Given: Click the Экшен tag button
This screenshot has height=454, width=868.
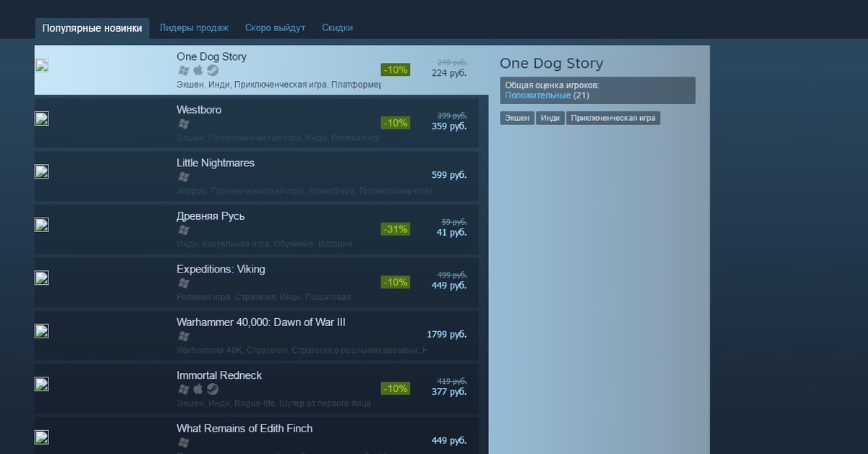Looking at the screenshot, I should pos(516,118).
